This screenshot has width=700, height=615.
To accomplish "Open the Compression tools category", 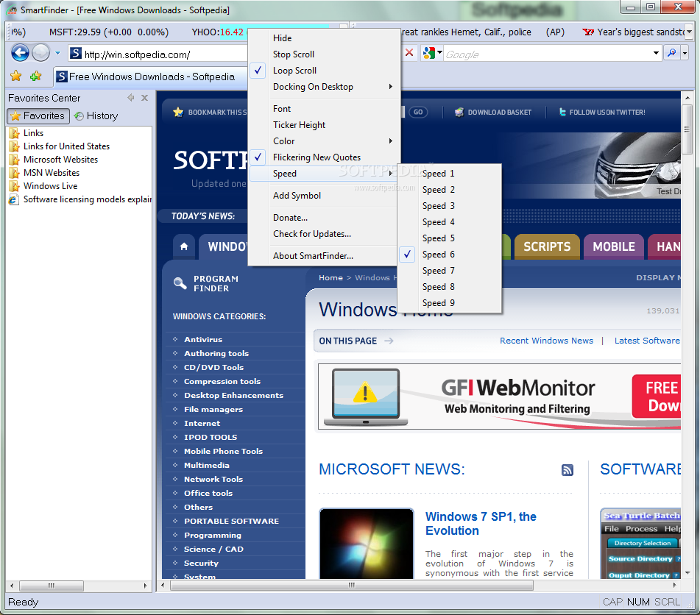I will pyautogui.click(x=222, y=382).
